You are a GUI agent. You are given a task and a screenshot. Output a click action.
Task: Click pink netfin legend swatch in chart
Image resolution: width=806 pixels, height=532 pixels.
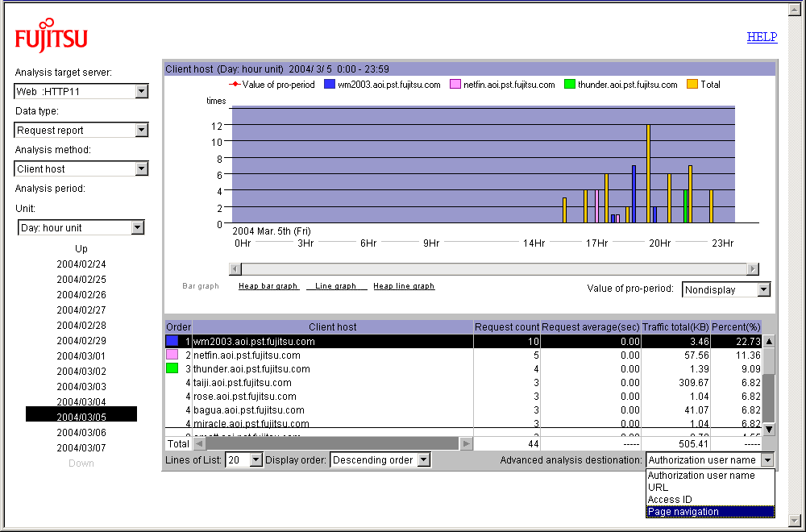(455, 85)
